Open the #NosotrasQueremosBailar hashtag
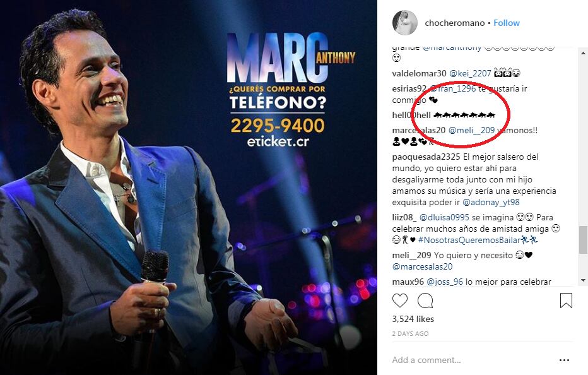 pyautogui.click(x=469, y=240)
